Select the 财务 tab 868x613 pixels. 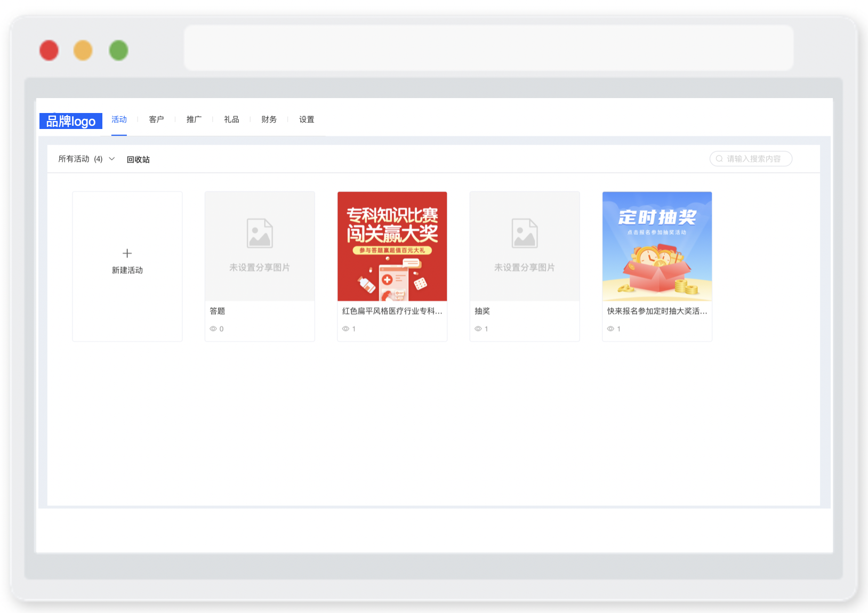(x=269, y=119)
